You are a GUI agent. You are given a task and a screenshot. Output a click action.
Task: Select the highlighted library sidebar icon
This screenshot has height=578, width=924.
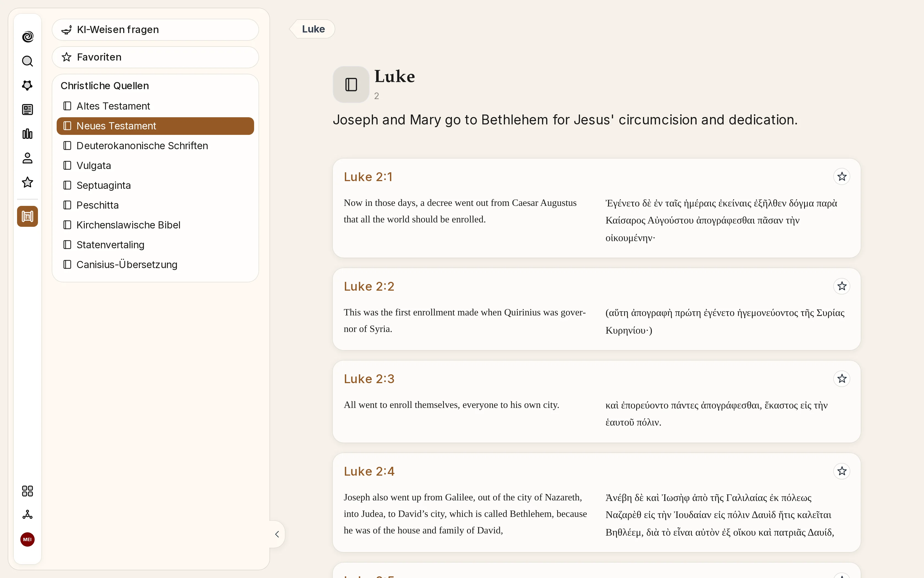point(28,216)
